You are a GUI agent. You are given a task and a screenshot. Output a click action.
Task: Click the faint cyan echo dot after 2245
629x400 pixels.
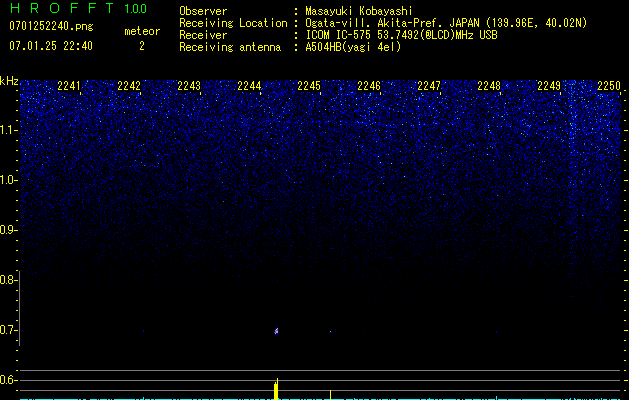click(x=330, y=332)
